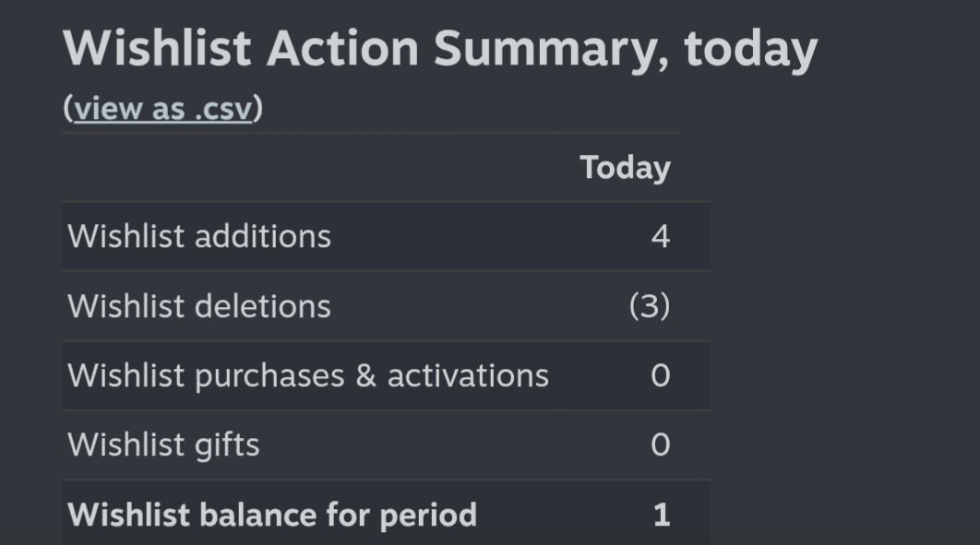Click the Wishlist gifts row label

(x=163, y=445)
